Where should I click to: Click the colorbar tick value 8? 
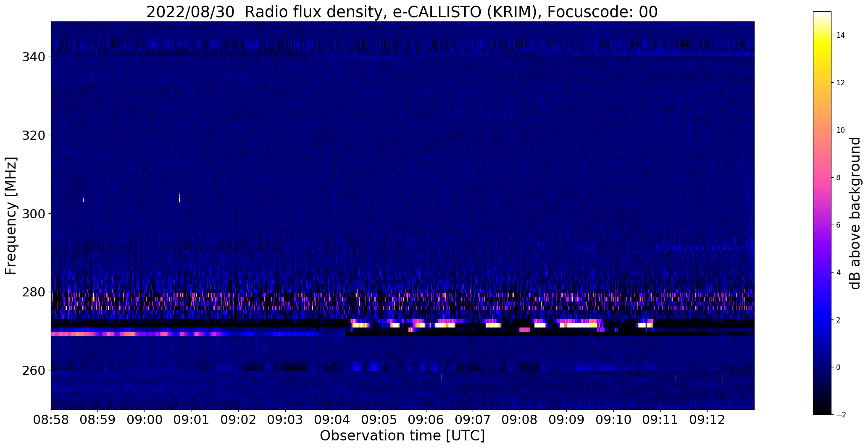click(839, 178)
